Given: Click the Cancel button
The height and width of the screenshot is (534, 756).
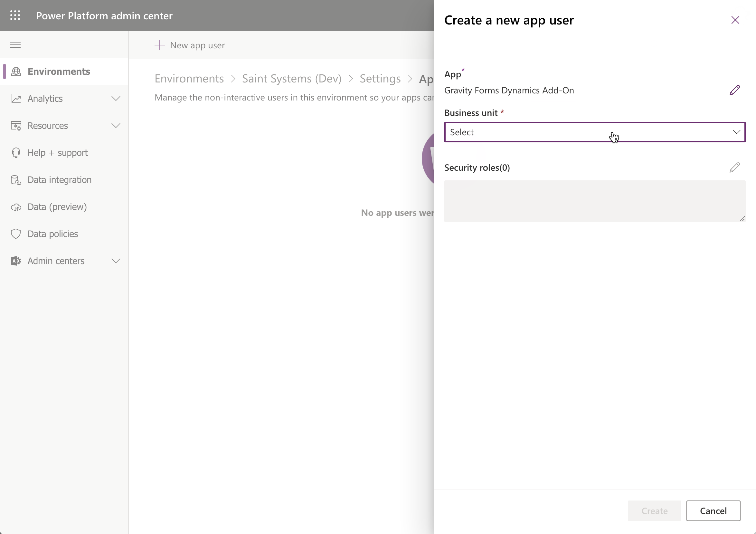Looking at the screenshot, I should (x=713, y=510).
